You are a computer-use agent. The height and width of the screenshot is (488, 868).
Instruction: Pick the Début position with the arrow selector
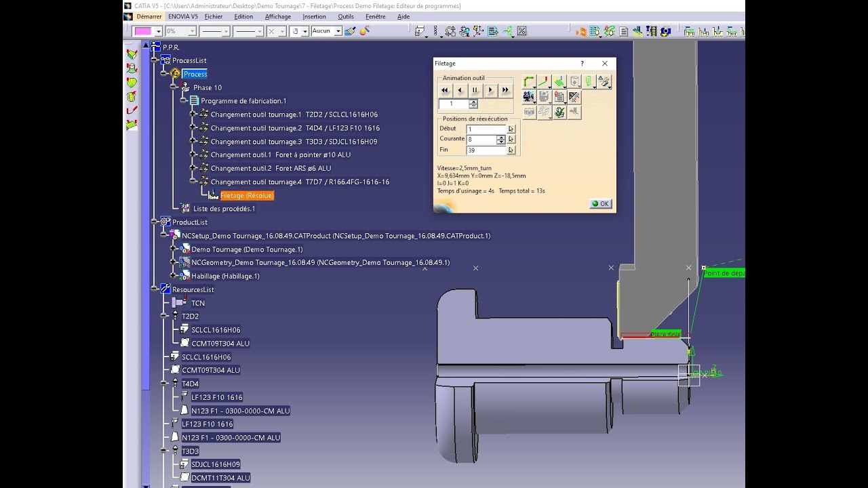511,129
